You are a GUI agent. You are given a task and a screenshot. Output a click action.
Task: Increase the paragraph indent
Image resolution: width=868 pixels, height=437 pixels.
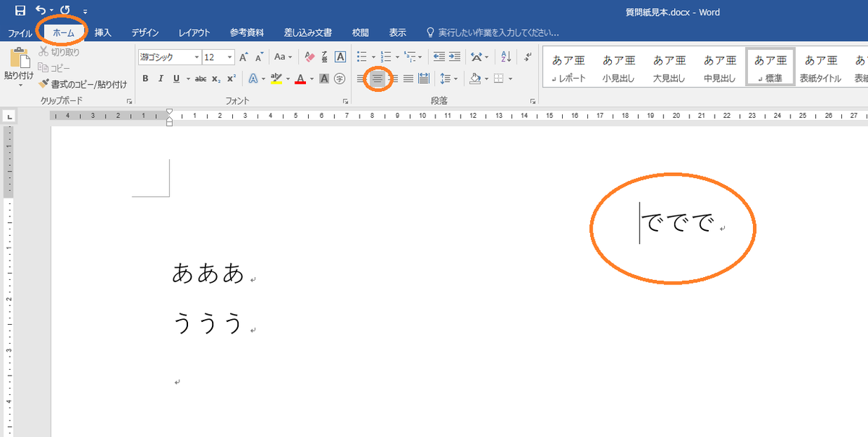(x=454, y=56)
